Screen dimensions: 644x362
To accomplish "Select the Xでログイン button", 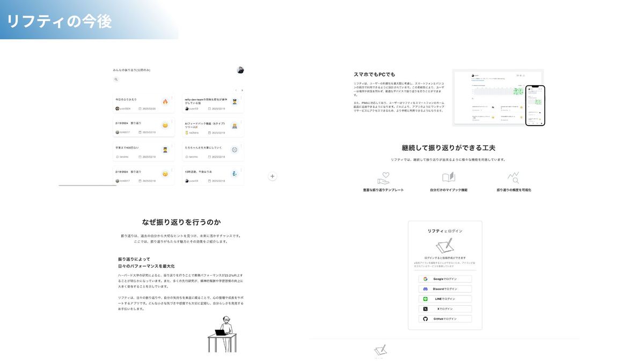I will (x=445, y=309).
